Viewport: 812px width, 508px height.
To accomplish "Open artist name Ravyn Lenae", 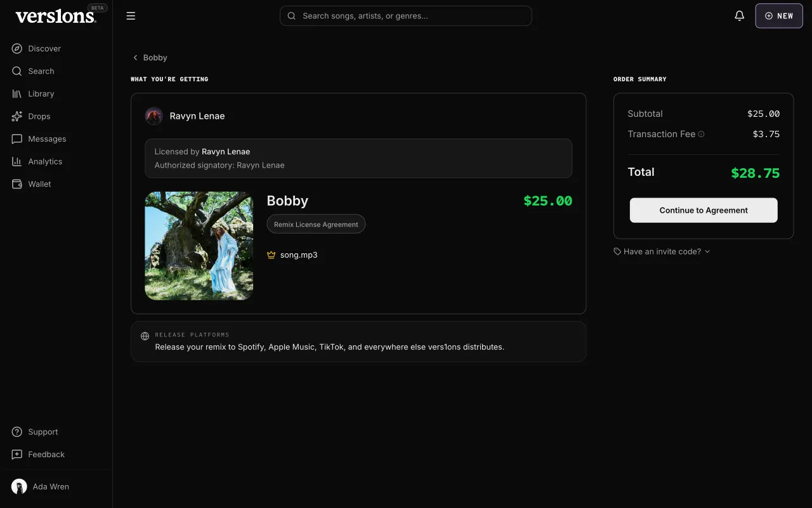I will click(197, 116).
